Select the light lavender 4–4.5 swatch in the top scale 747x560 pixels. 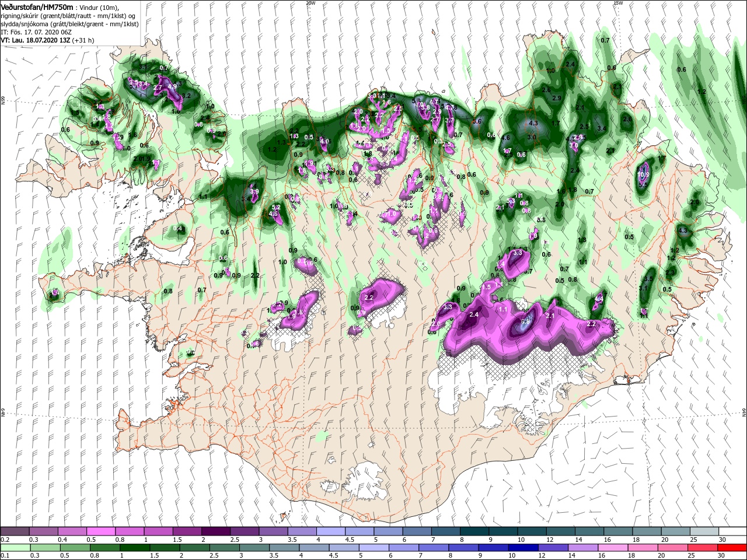pos(330,531)
